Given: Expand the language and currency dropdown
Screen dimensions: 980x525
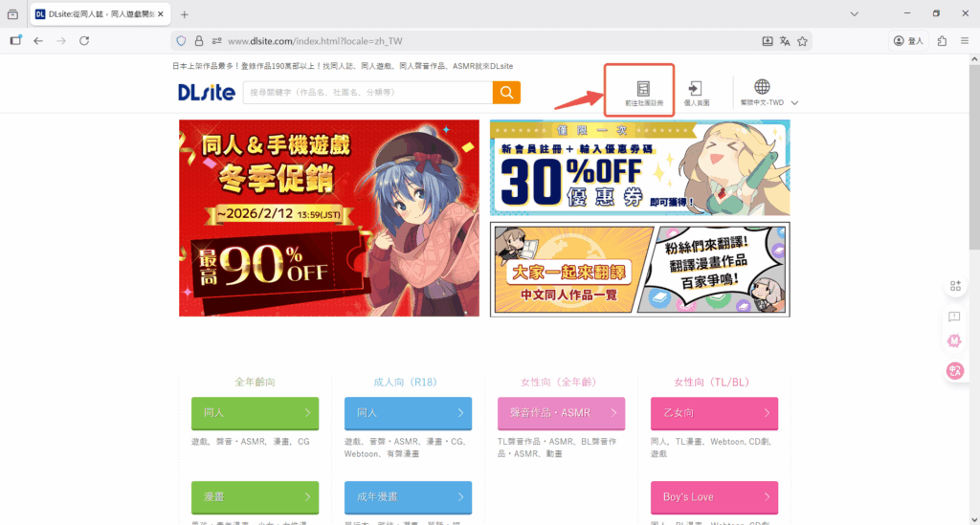Looking at the screenshot, I should pyautogui.click(x=795, y=102).
